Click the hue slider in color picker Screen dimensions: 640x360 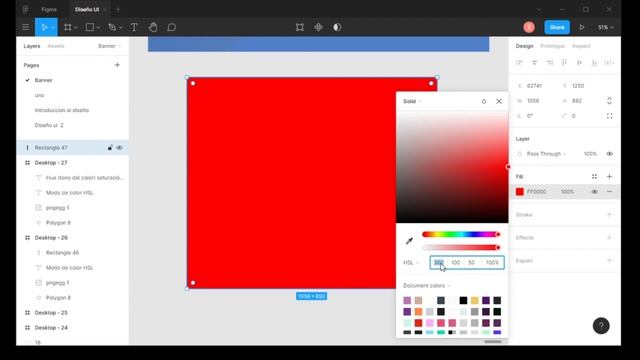click(x=460, y=234)
